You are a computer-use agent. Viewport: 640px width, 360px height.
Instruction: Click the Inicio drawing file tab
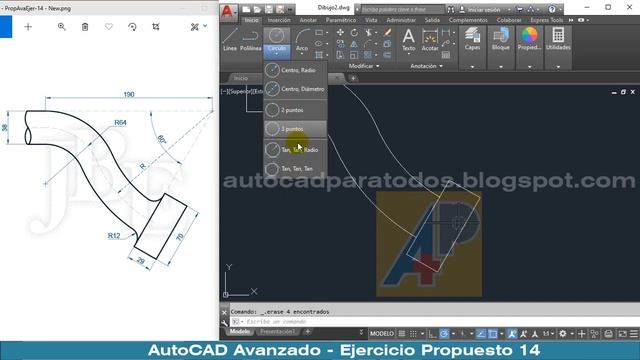(x=241, y=78)
